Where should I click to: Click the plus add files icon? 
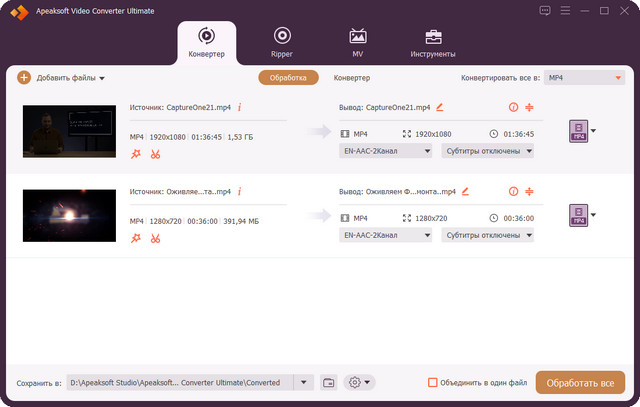(x=24, y=77)
